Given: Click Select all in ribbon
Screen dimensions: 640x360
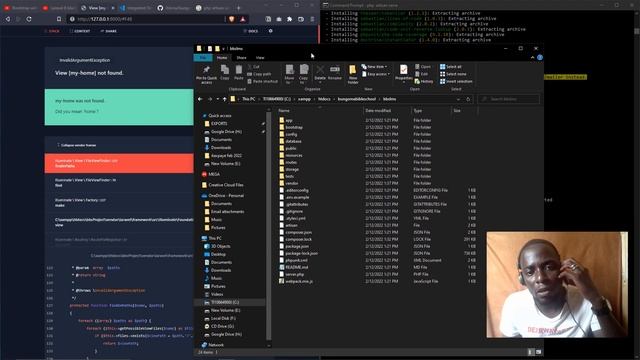Looking at the screenshot, I should [x=451, y=67].
